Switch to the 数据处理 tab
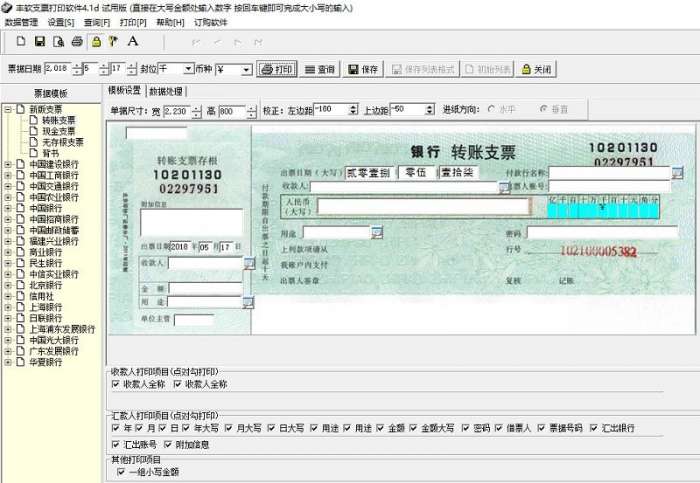Image resolution: width=700 pixels, height=483 pixels. [x=166, y=92]
